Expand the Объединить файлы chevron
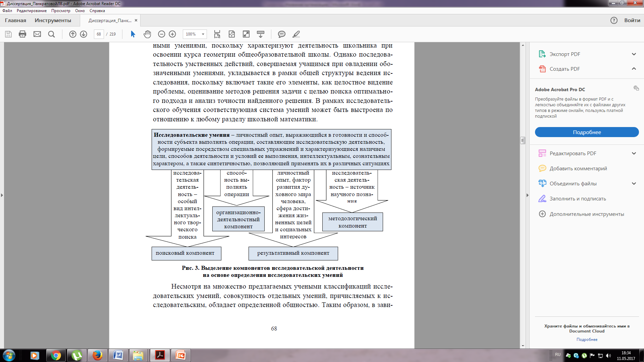Screen dimensions: 644x362 pos(634,183)
